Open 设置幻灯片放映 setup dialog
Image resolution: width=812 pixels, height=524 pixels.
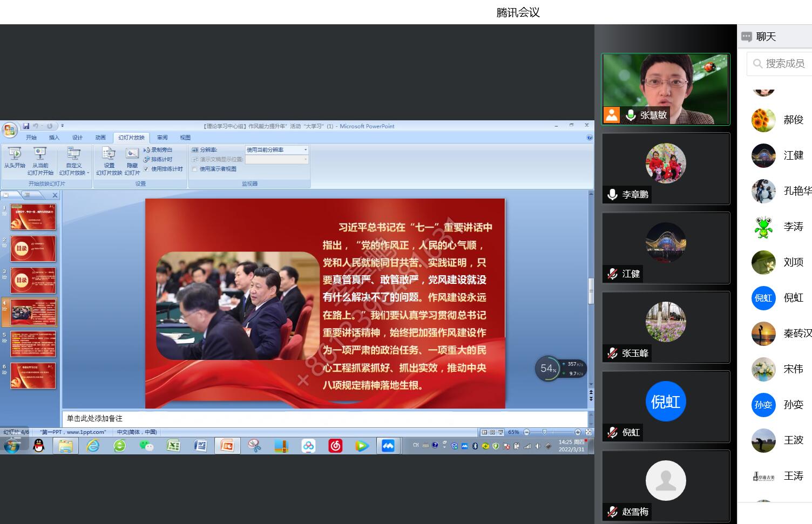(109, 161)
